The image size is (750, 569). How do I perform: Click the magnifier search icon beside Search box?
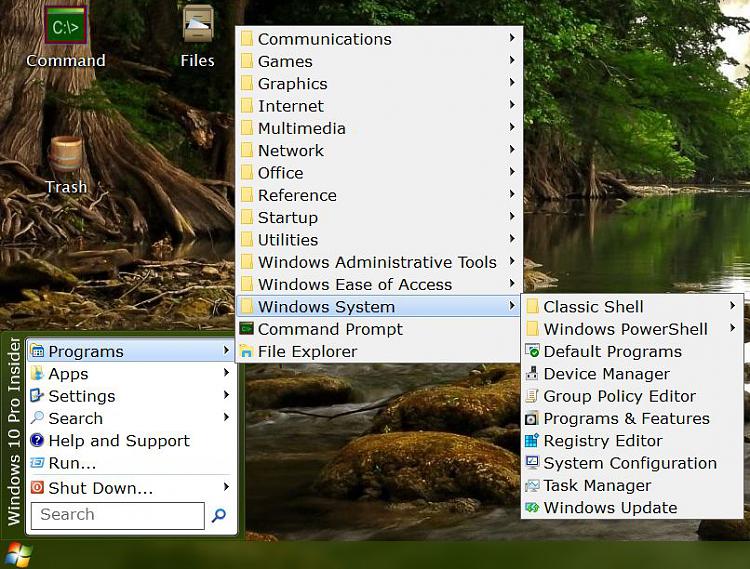(x=219, y=515)
